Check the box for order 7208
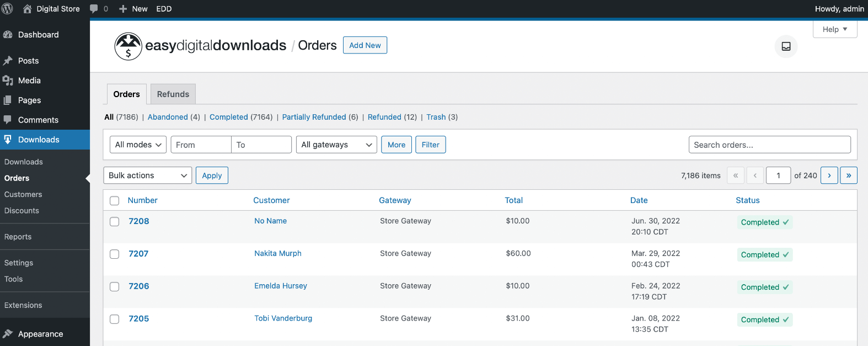The height and width of the screenshot is (346, 868). pos(115,221)
